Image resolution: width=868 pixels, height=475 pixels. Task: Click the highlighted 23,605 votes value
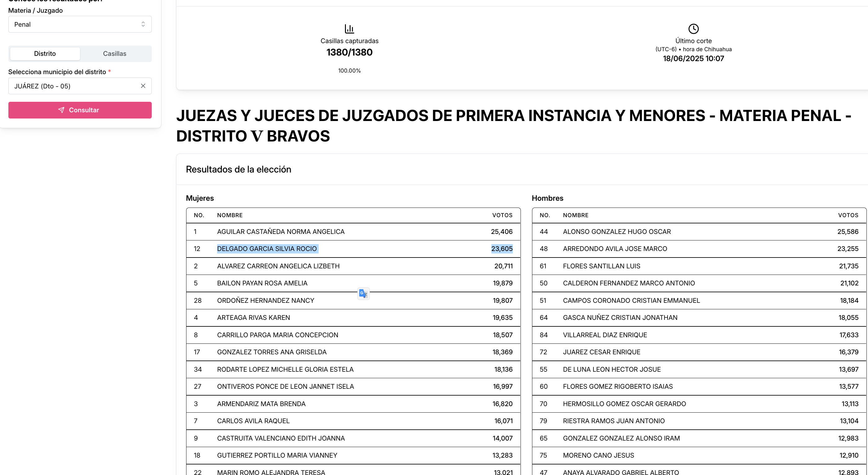(x=502, y=249)
